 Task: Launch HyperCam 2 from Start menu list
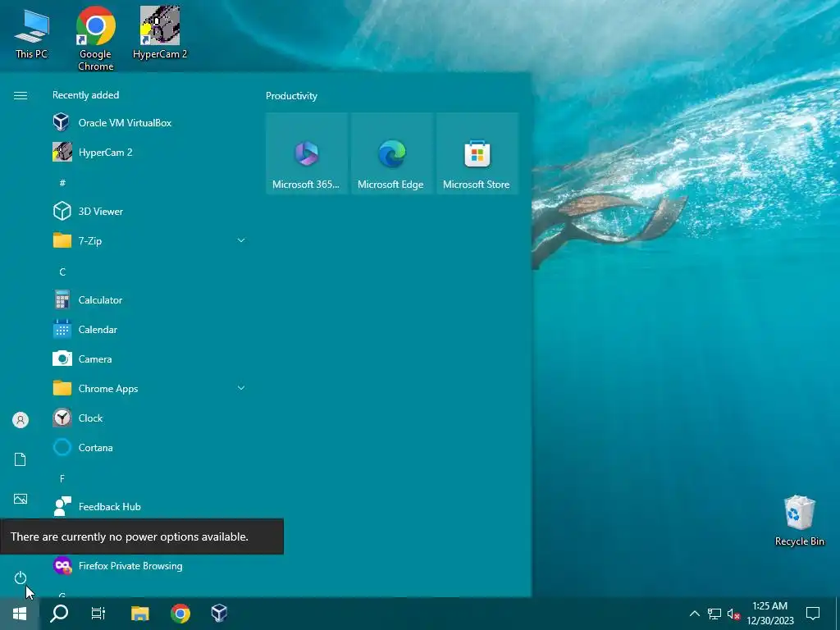pyautogui.click(x=149, y=152)
